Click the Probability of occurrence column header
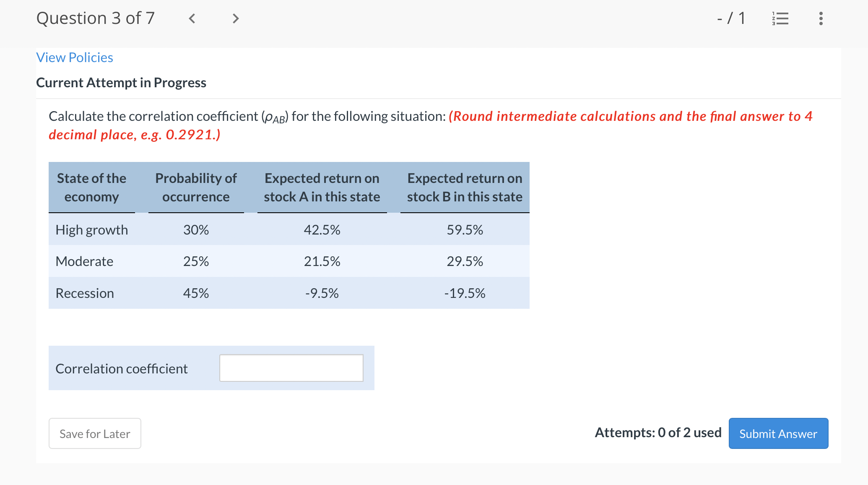Screen dimensions: 868x485 [196, 187]
